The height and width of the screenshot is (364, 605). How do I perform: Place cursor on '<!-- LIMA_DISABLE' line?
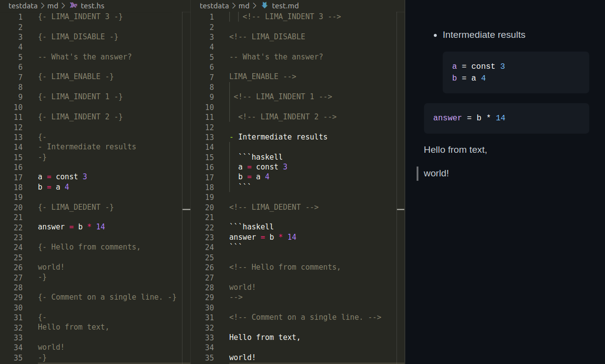click(x=267, y=37)
